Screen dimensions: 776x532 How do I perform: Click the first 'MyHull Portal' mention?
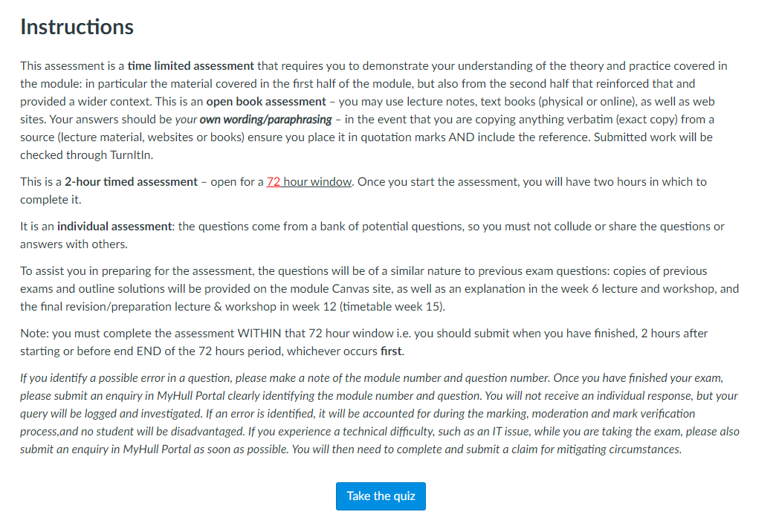191,396
